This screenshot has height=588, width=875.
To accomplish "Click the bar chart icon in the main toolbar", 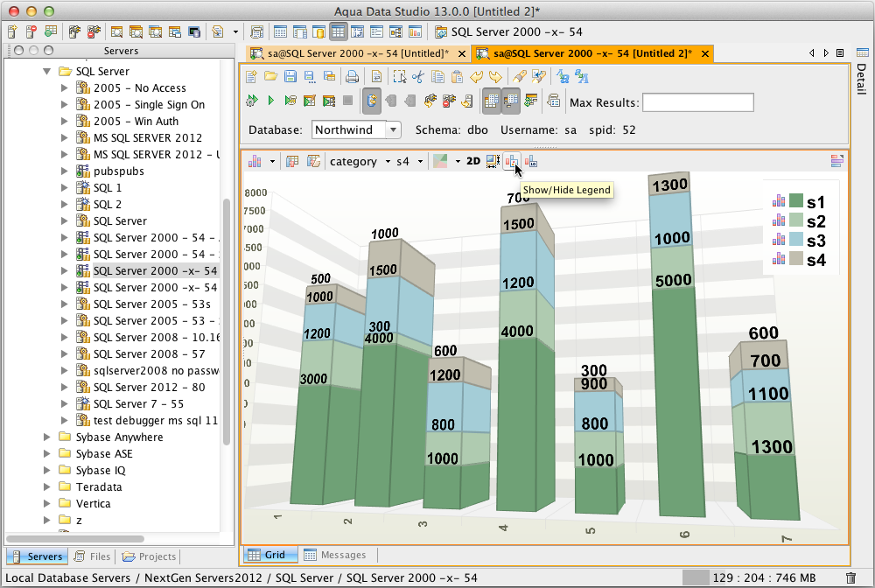I will tap(415, 31).
